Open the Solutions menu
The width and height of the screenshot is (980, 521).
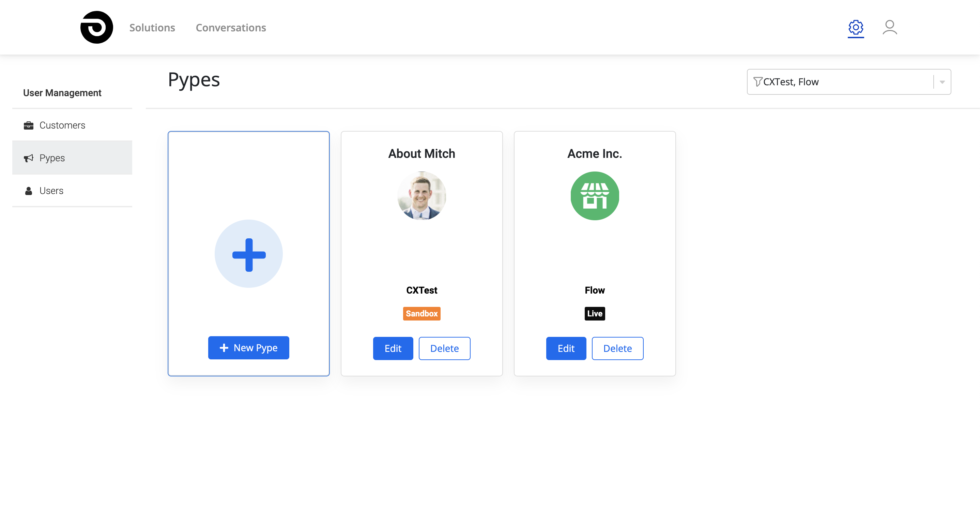tap(152, 27)
